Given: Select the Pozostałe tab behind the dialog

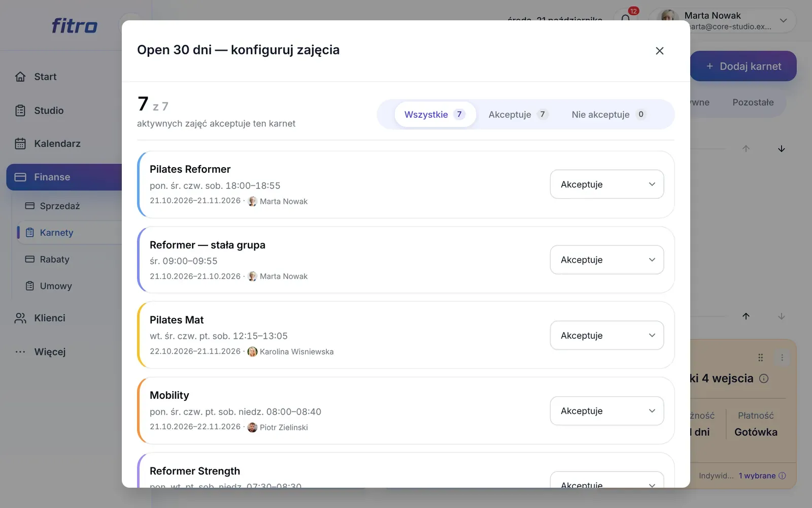Looking at the screenshot, I should pyautogui.click(x=753, y=102).
